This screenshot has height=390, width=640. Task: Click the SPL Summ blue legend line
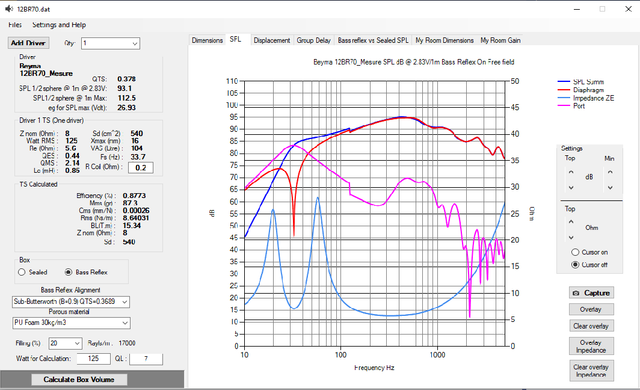(x=563, y=82)
